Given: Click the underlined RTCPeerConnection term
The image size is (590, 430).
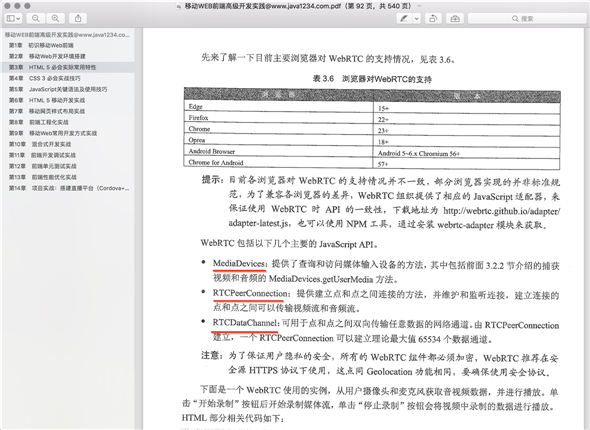Looking at the screenshot, I should (x=250, y=293).
